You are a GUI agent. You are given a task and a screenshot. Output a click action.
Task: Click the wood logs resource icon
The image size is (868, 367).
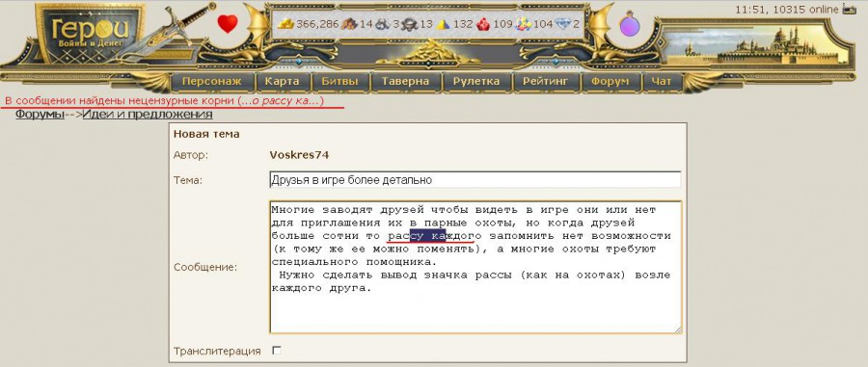click(349, 24)
